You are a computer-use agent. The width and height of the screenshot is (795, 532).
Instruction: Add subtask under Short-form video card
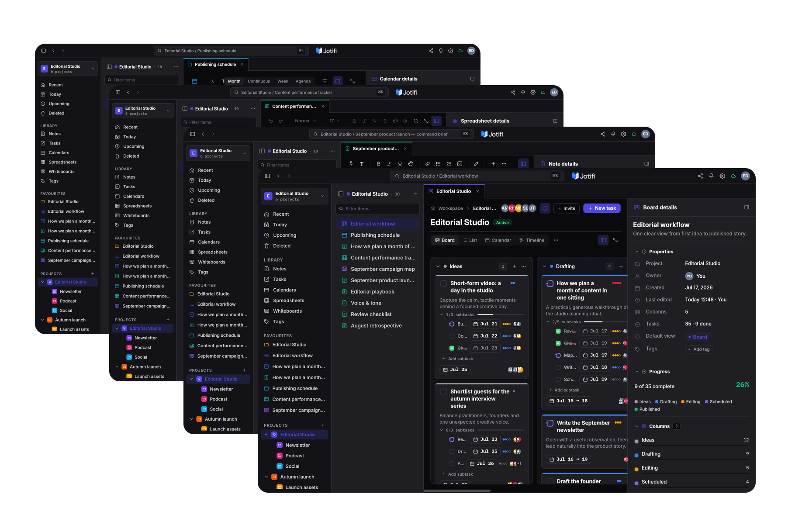[x=457, y=359]
